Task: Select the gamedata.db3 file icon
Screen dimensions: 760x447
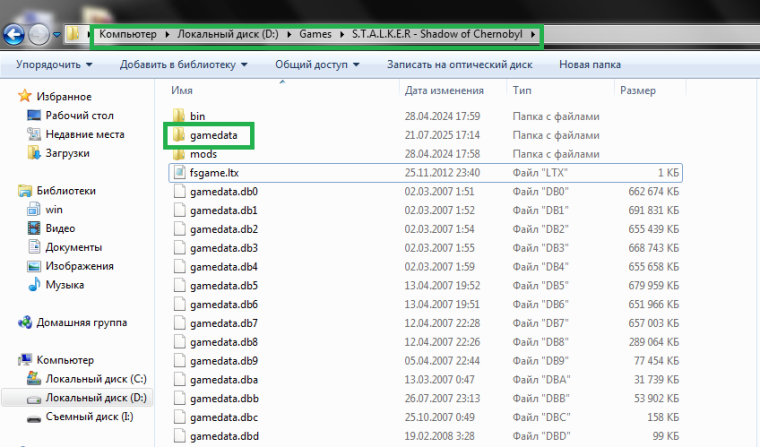Action: coord(179,248)
